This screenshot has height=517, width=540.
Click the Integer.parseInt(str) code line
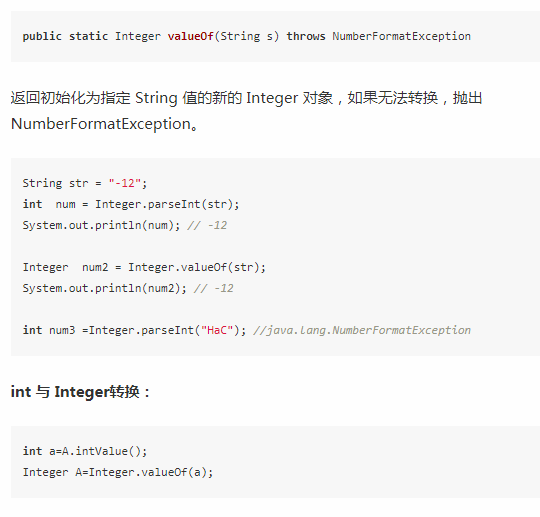tap(131, 204)
